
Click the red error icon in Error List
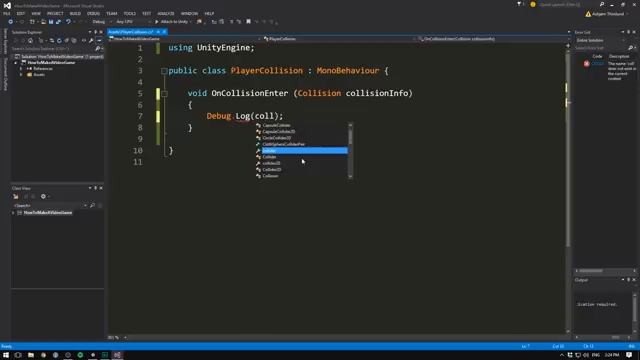tap(587, 64)
